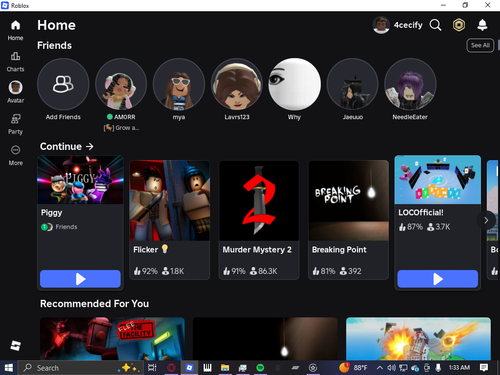Click the 4cecify username text
This screenshot has height=375, width=500.
tap(408, 25)
